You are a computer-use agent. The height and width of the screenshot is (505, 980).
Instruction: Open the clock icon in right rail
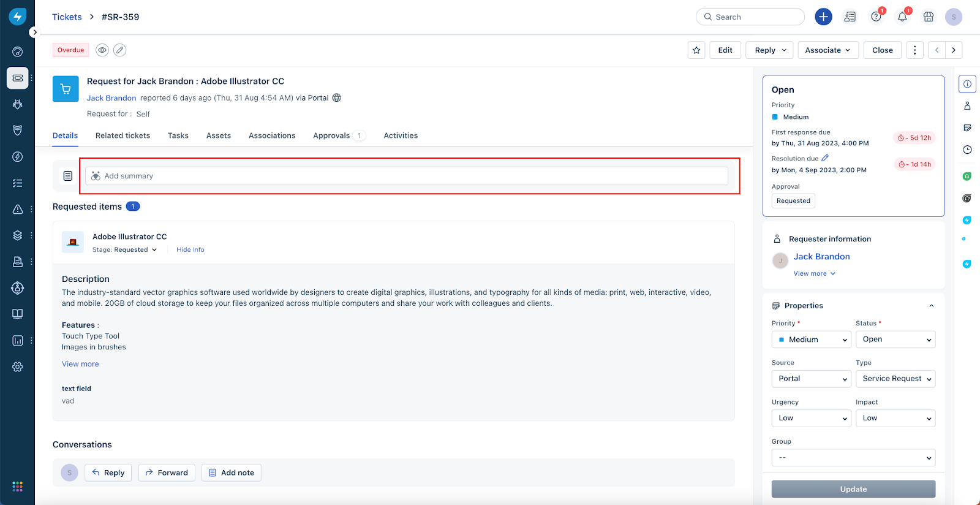click(967, 150)
